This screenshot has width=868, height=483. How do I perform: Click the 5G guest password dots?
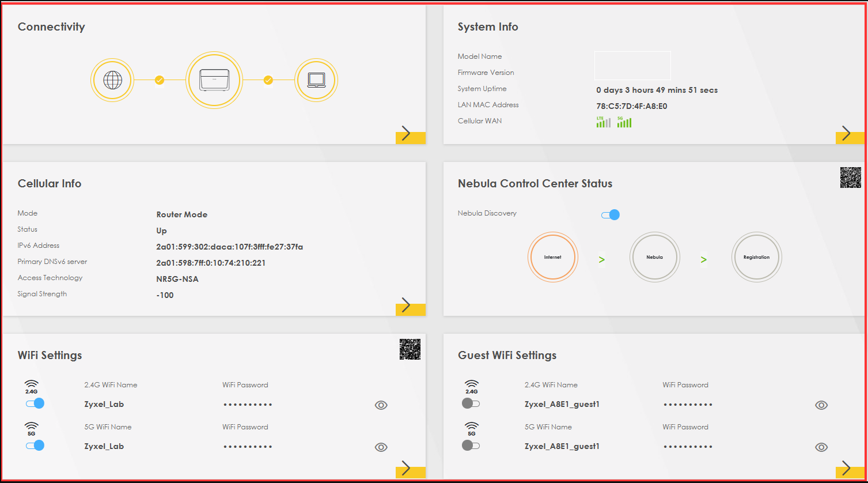688,447
